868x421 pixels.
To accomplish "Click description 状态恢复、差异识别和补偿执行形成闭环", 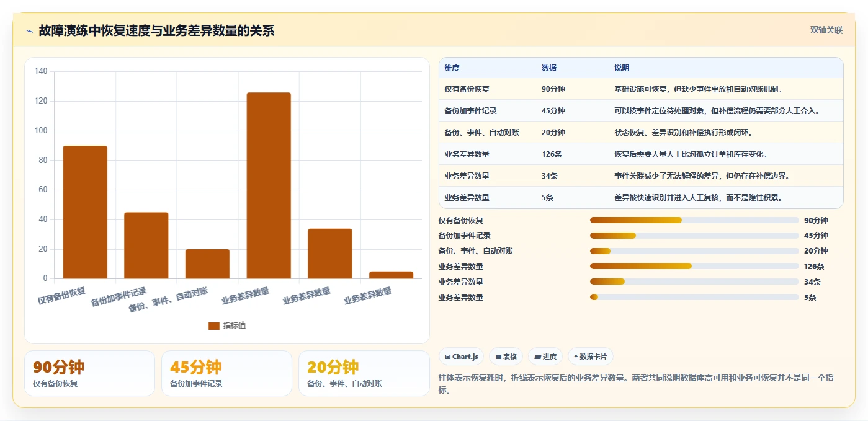I will 683,133.
